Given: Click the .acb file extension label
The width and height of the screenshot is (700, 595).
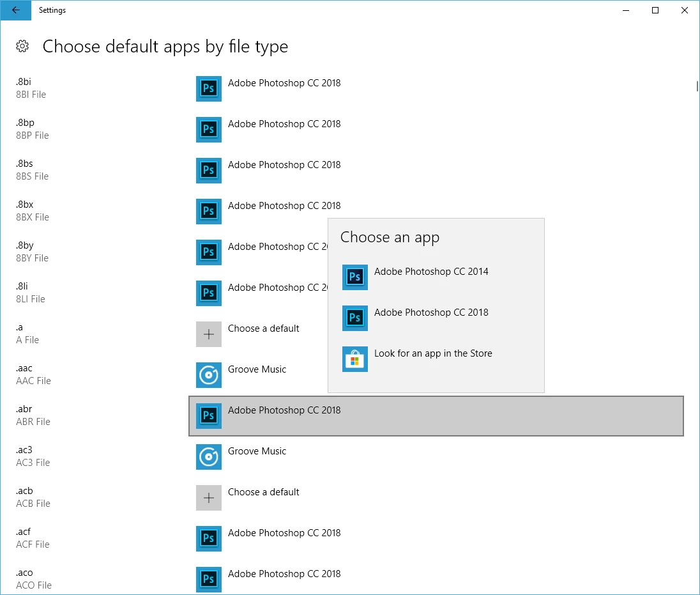Looking at the screenshot, I should pyautogui.click(x=24, y=491).
